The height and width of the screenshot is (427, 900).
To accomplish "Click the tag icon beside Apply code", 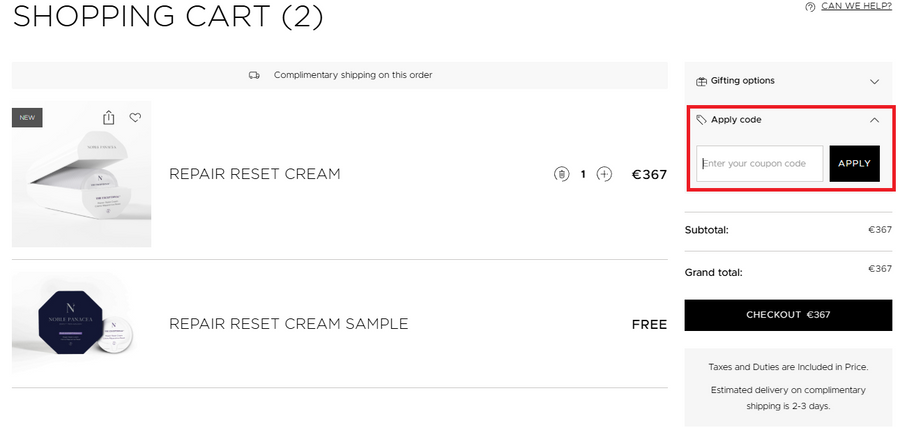I will (x=702, y=120).
